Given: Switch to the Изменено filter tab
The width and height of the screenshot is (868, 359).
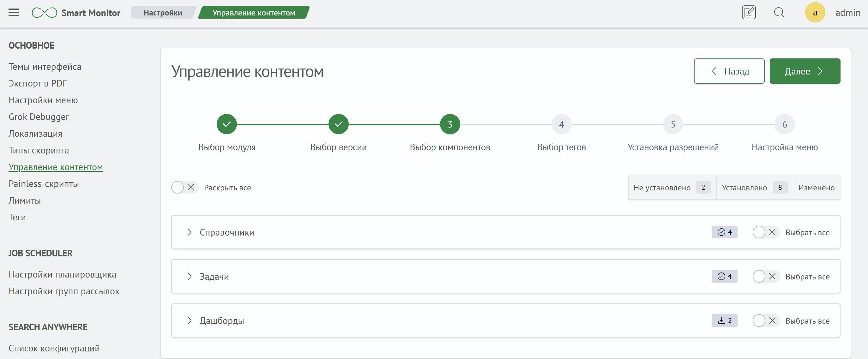Looking at the screenshot, I should point(816,188).
